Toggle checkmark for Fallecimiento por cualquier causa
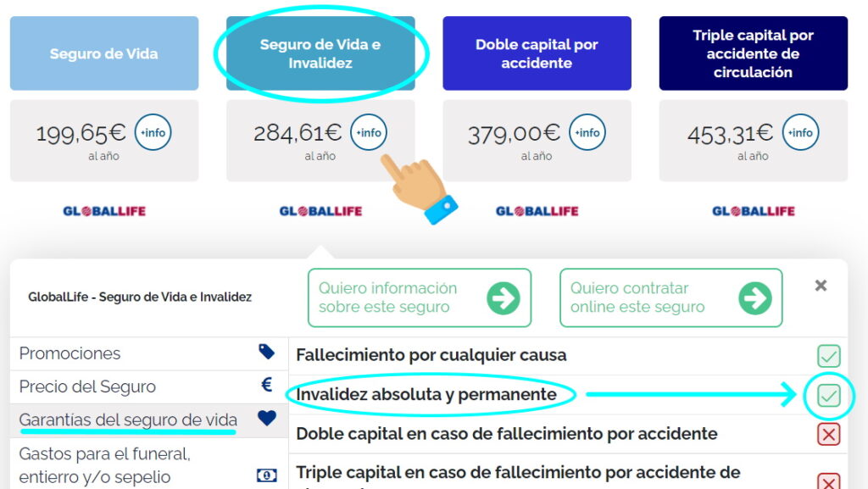 tap(829, 356)
